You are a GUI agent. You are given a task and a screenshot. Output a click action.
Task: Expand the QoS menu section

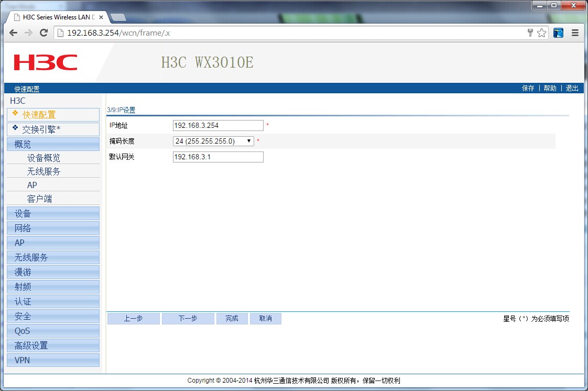(x=53, y=331)
